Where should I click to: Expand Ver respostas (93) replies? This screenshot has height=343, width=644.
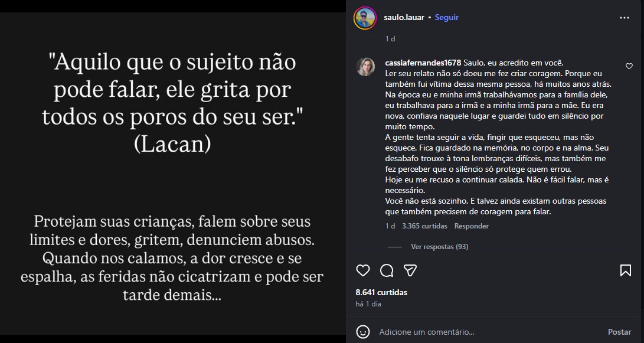[439, 247]
